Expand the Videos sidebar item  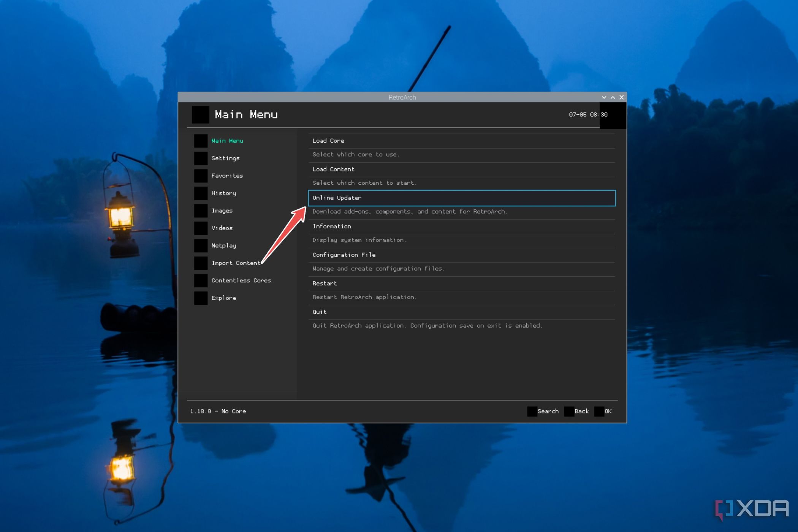pos(222,227)
